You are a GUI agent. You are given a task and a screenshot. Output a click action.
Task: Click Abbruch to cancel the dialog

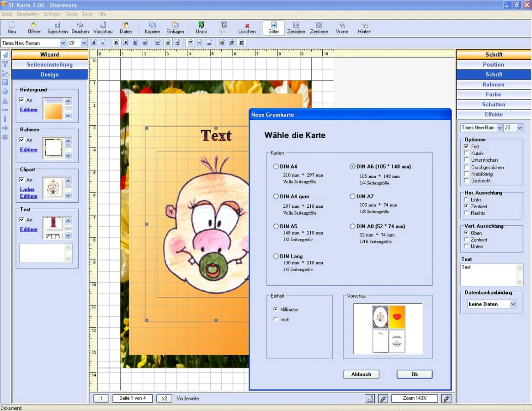[x=361, y=374]
